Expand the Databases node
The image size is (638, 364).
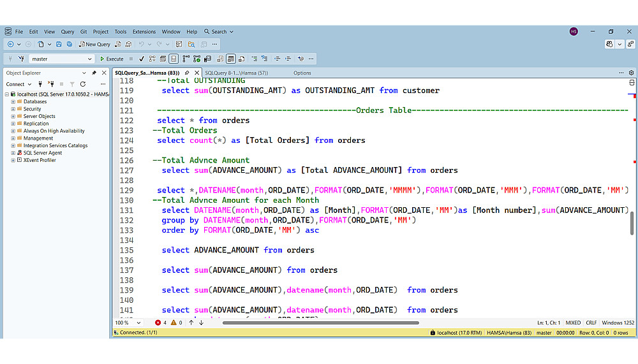tap(13, 101)
